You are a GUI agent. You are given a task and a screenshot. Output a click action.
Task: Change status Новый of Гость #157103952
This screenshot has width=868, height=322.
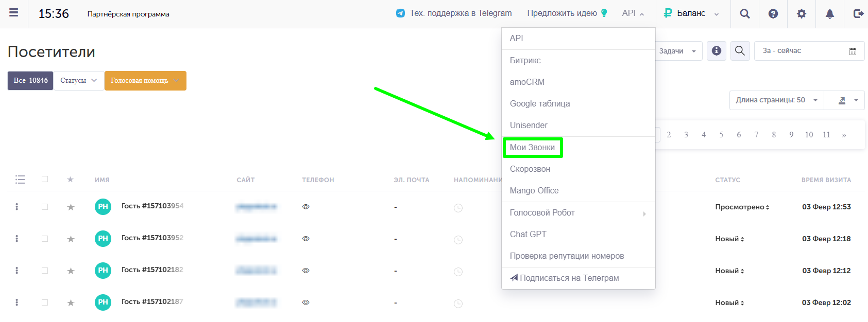point(729,239)
